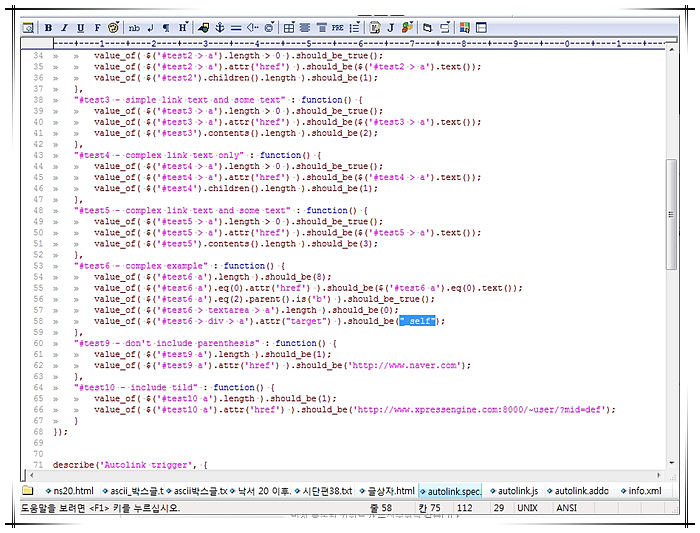
Task: Switch to the 낙서 20 이후 tab
Action: click(x=260, y=491)
